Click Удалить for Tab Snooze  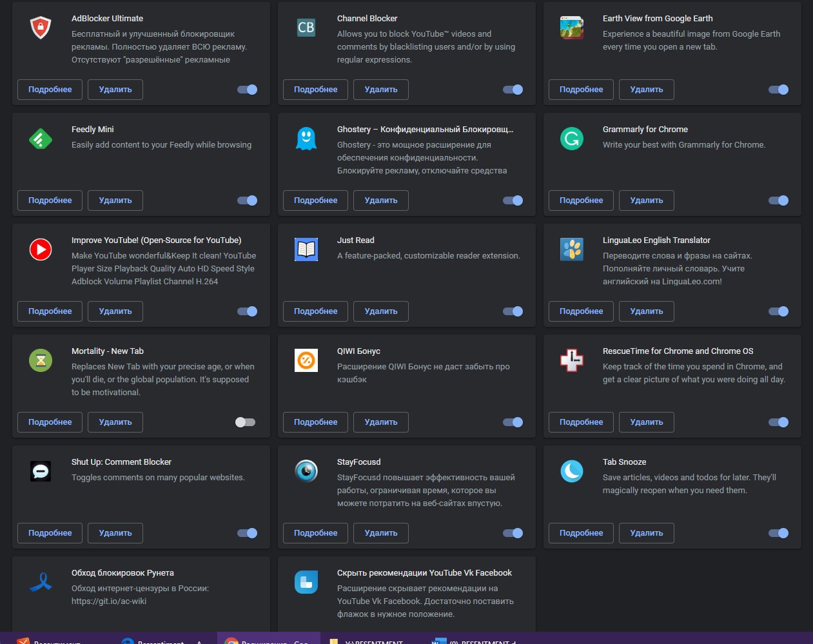(647, 533)
